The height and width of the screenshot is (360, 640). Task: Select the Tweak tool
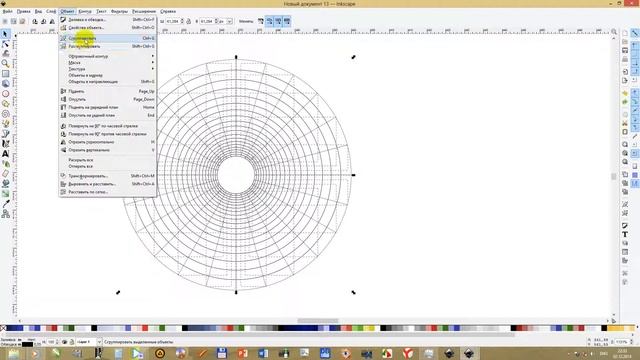(5, 53)
